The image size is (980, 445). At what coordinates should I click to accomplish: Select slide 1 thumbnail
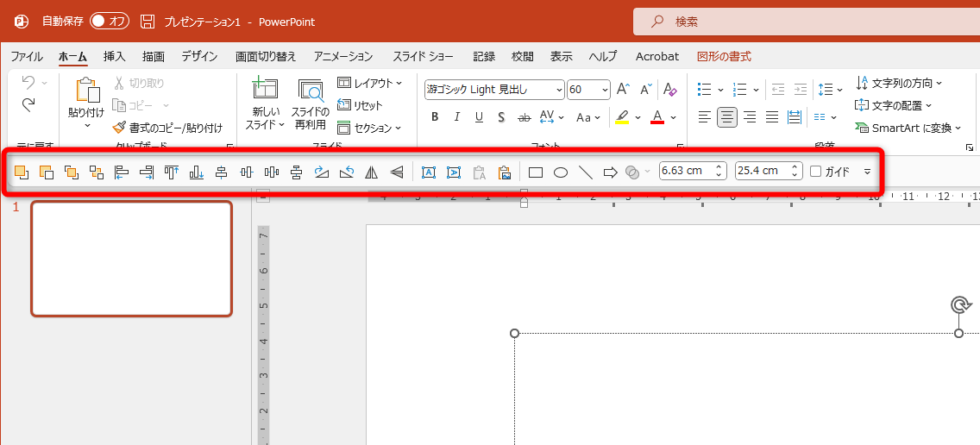click(x=131, y=259)
